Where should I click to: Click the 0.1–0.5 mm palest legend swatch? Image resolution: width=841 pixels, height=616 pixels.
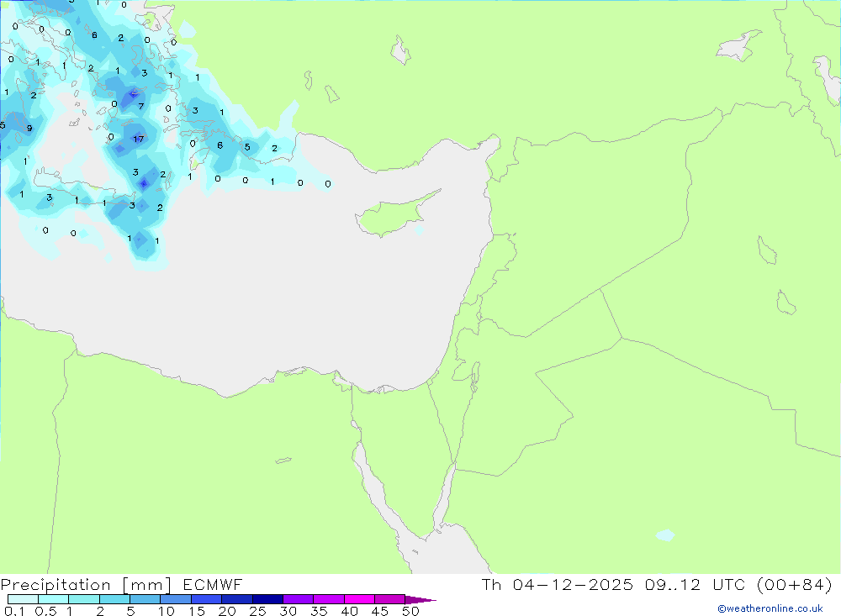(23, 599)
